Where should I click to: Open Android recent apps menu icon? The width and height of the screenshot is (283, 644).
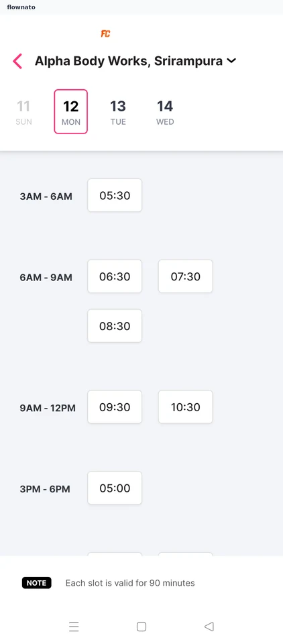(x=74, y=627)
